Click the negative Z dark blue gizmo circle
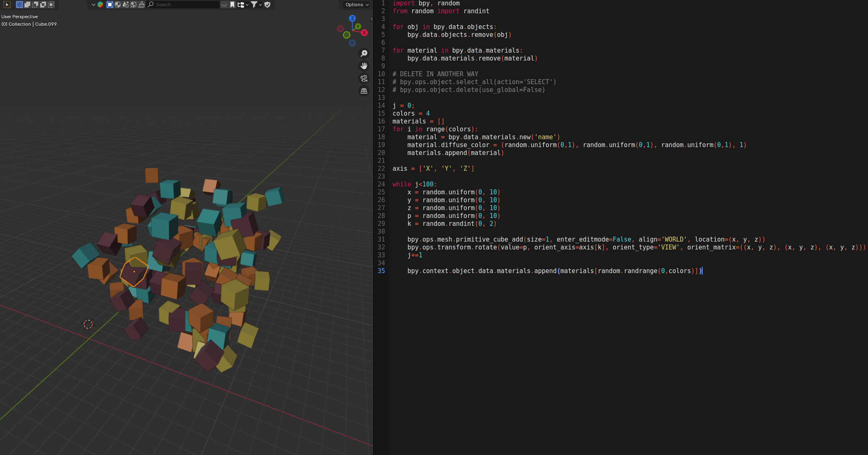This screenshot has height=455, width=868. coord(352,43)
